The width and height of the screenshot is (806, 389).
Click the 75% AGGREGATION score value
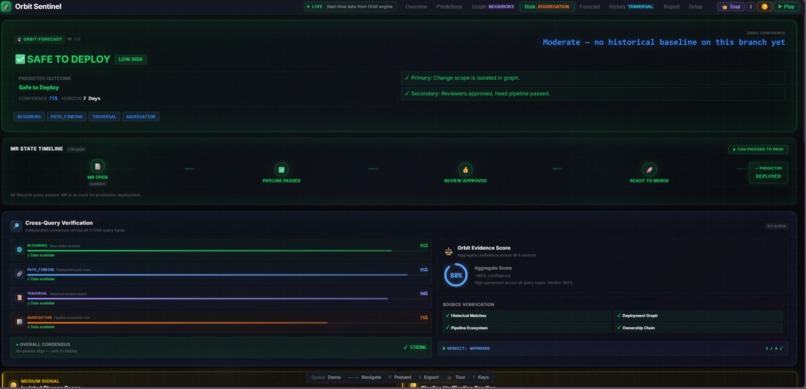click(424, 318)
